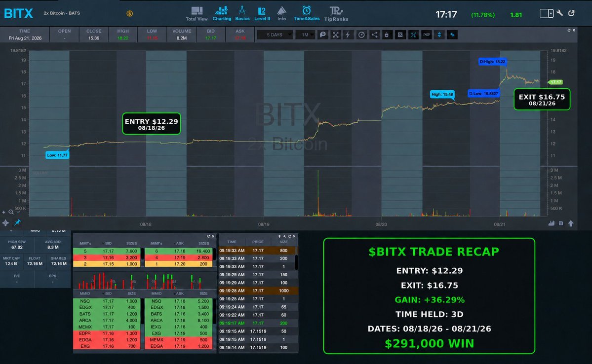Sort Time & Sales by SIZE column
This screenshot has width=592, height=364.
tap(283, 242)
